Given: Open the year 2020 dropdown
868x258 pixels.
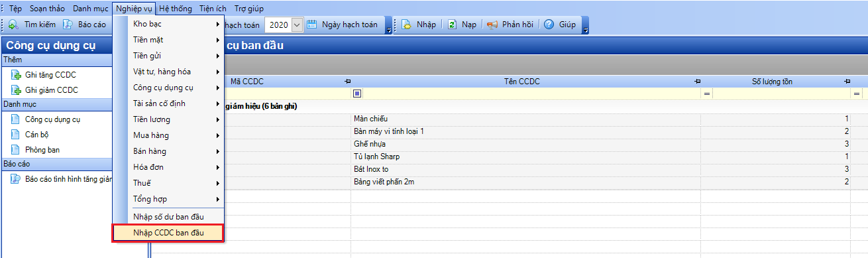Looking at the screenshot, I should click(x=297, y=25).
